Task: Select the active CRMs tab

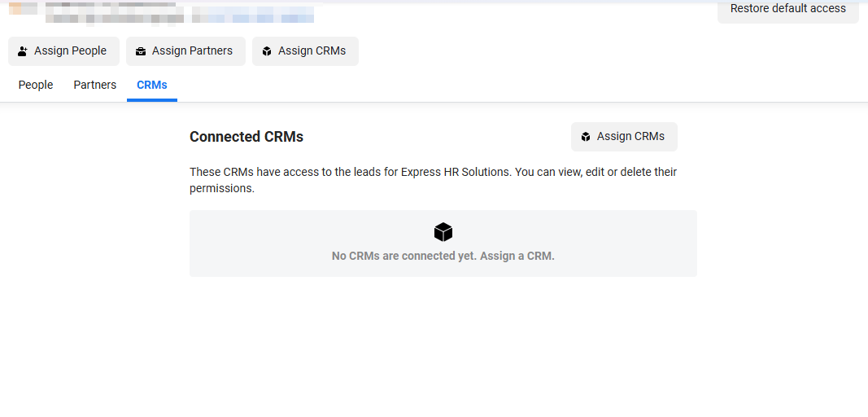Action: (151, 85)
